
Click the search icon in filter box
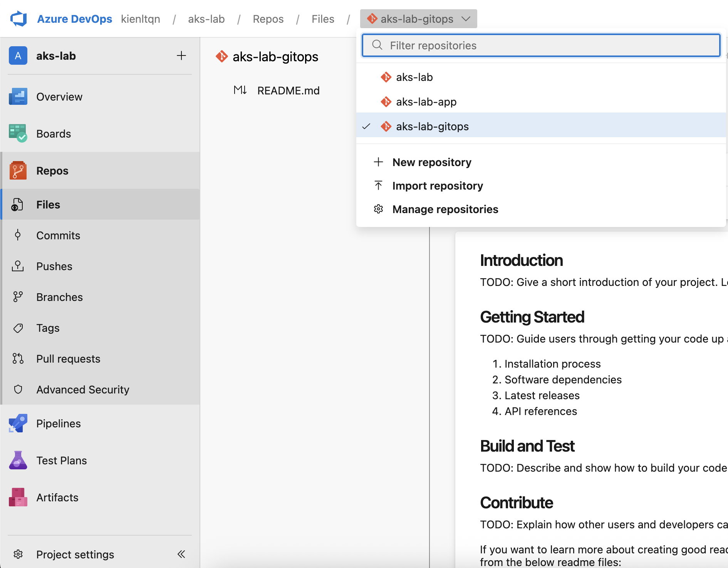click(x=377, y=45)
